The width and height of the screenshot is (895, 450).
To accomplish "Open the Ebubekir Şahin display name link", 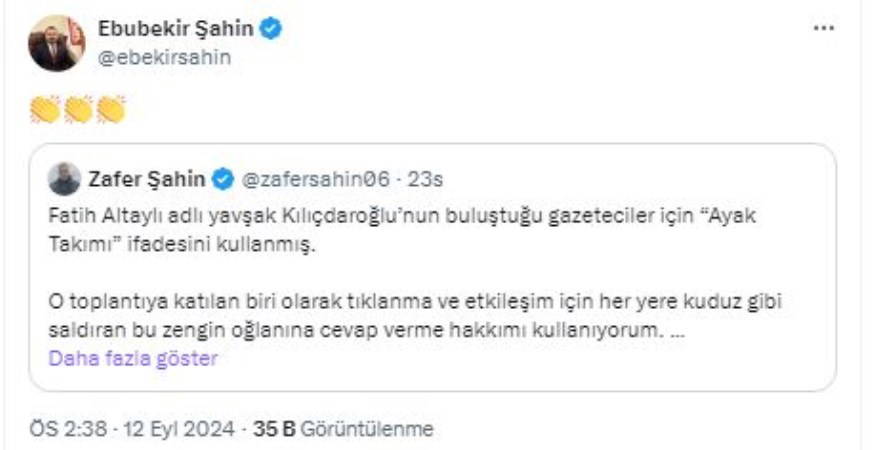I will 177,29.
